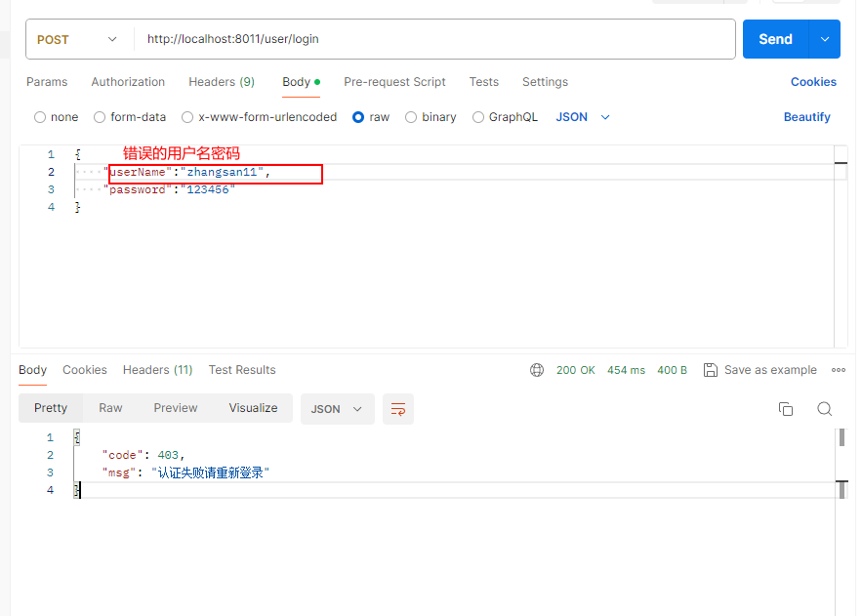Search within the response via magnifier icon

point(826,409)
